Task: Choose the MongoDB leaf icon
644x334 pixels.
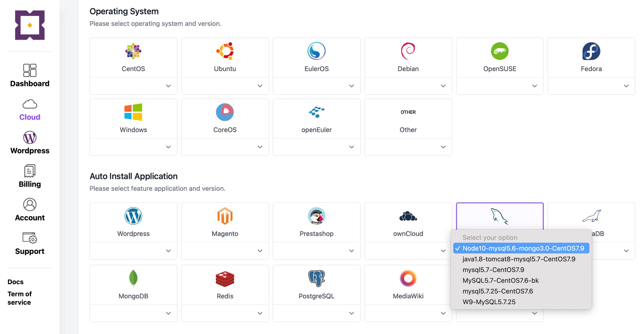Action: click(133, 278)
